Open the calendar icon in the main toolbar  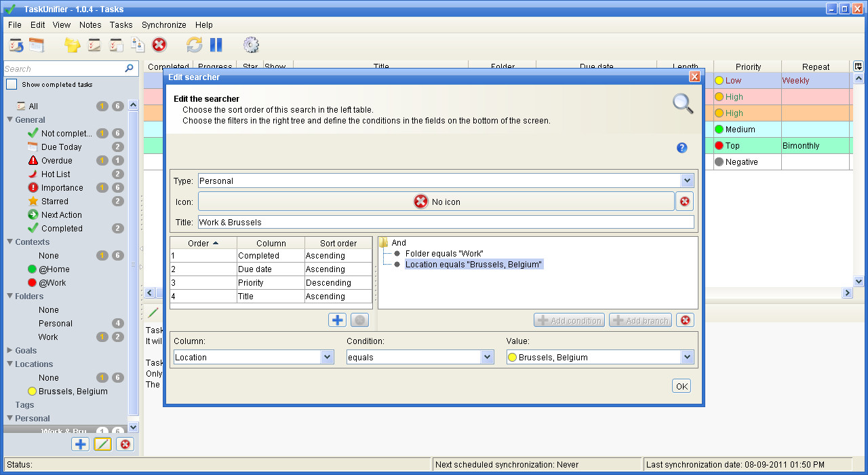36,45
